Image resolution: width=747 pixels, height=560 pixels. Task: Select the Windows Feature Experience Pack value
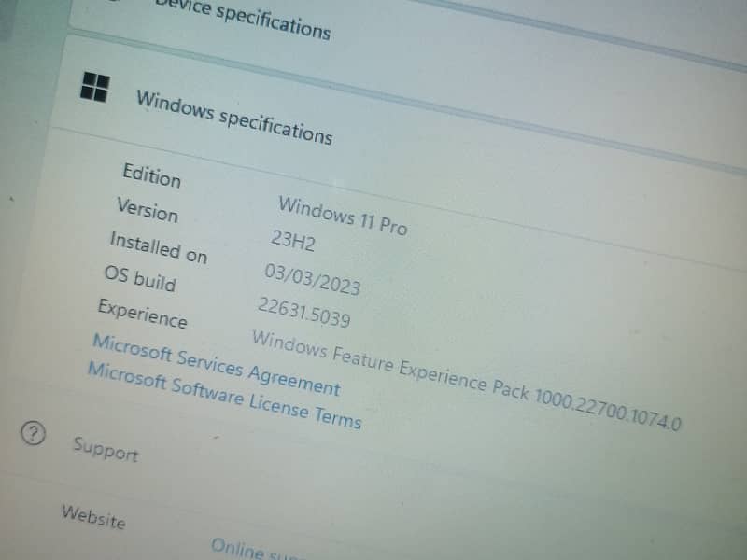click(x=466, y=380)
